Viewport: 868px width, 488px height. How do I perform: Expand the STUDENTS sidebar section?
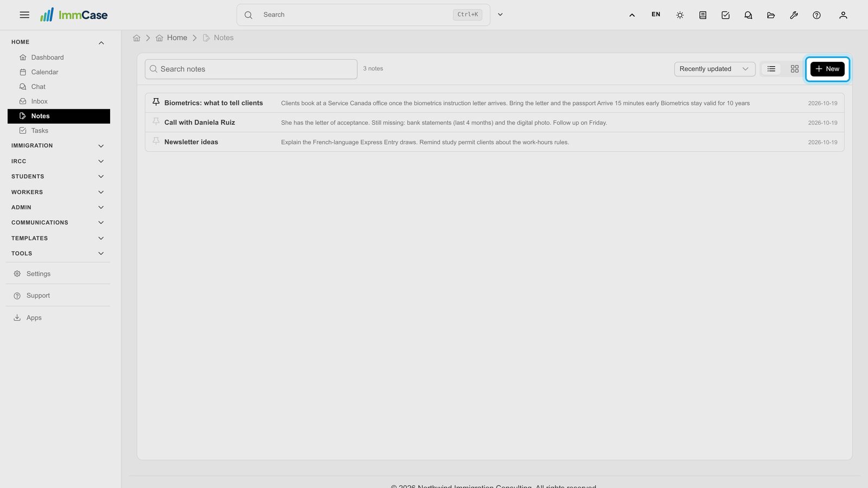pos(59,177)
